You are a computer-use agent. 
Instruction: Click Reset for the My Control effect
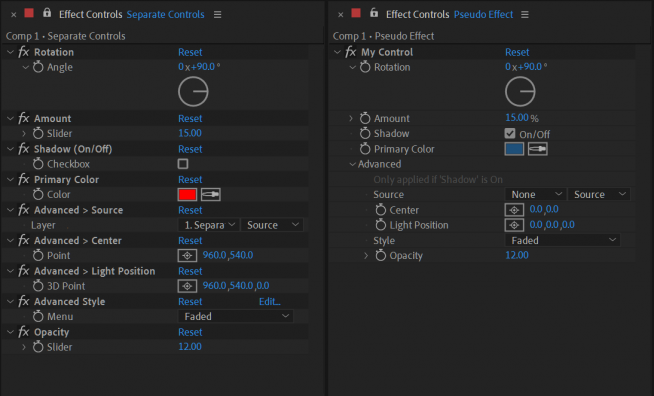(517, 52)
